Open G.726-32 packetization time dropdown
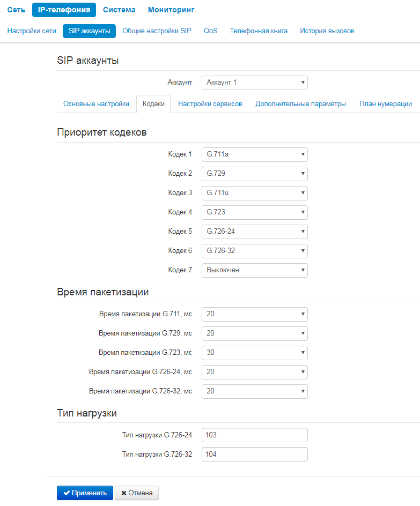Image resolution: width=420 pixels, height=506 pixels. pyautogui.click(x=254, y=391)
